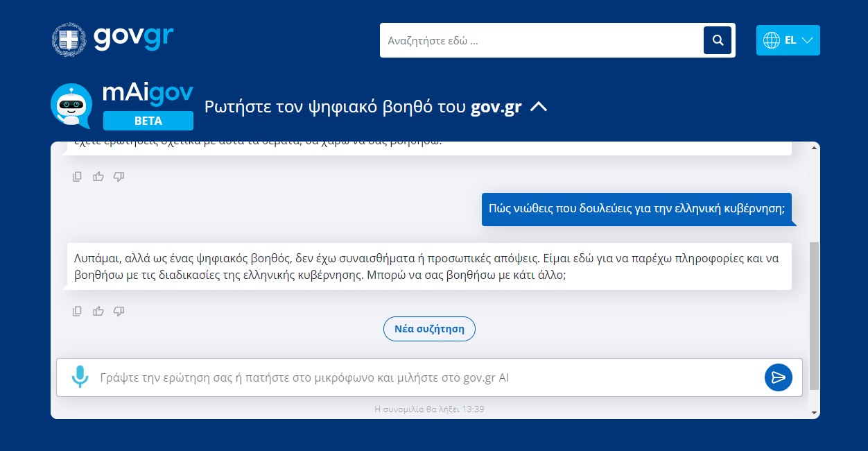The height and width of the screenshot is (451, 868).
Task: Collapse the digital assistant panel chevron
Action: pos(539,107)
